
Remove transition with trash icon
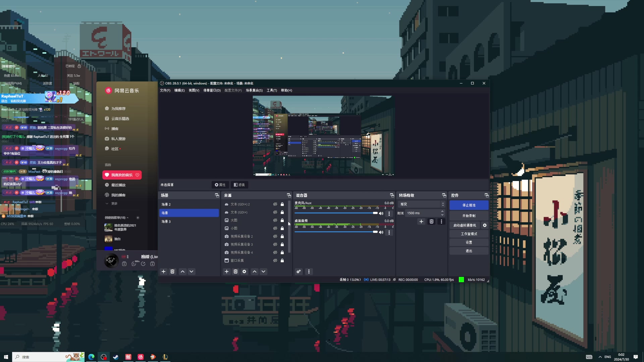pos(432,222)
